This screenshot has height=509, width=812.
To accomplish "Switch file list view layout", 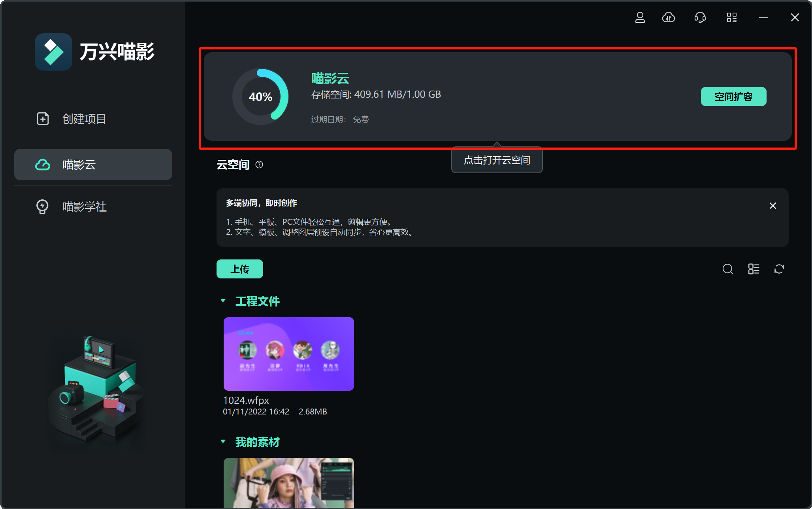I will pyautogui.click(x=754, y=269).
